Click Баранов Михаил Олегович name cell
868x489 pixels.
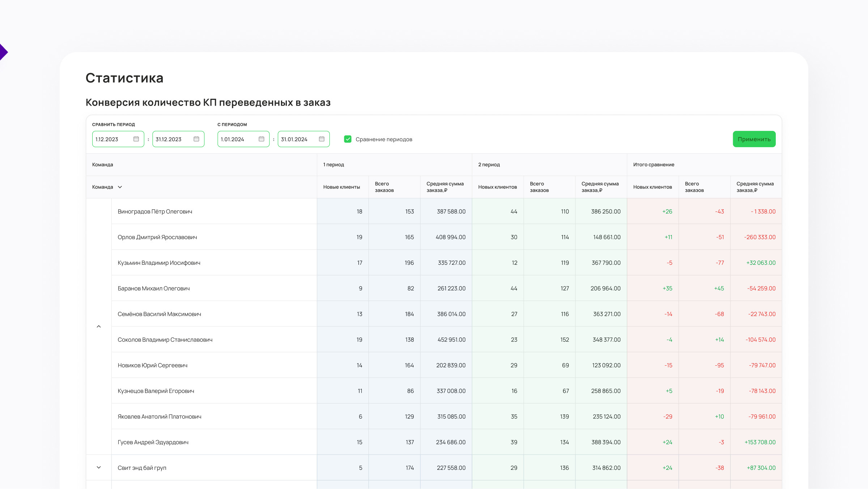(x=154, y=289)
